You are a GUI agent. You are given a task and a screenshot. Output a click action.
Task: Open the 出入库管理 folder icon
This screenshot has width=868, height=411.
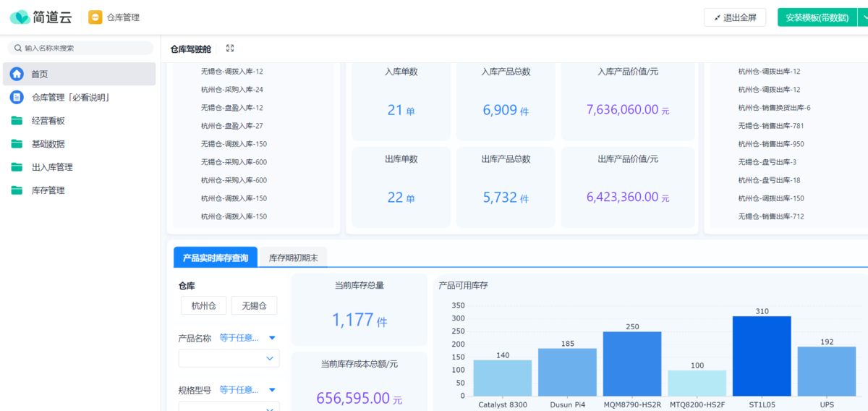[17, 167]
